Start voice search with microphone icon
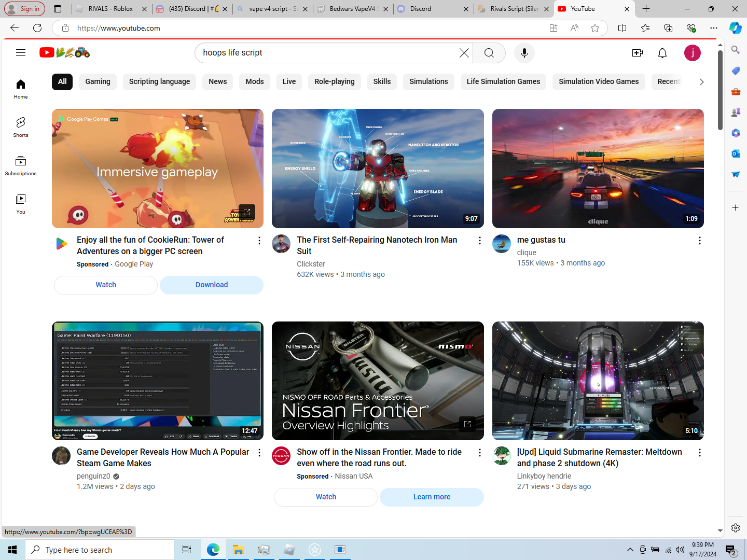 [x=524, y=53]
